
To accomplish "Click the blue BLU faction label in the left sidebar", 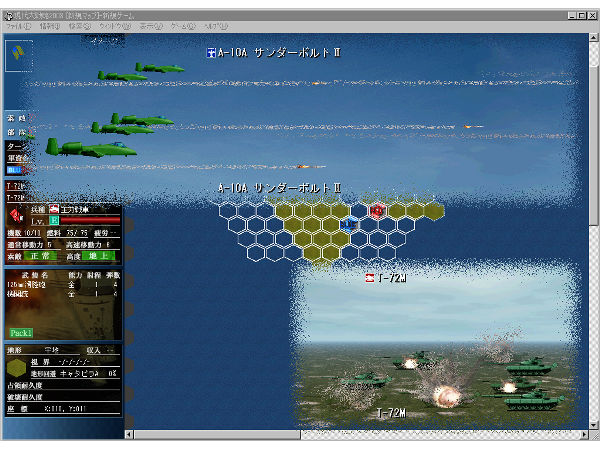I will pos(14,170).
